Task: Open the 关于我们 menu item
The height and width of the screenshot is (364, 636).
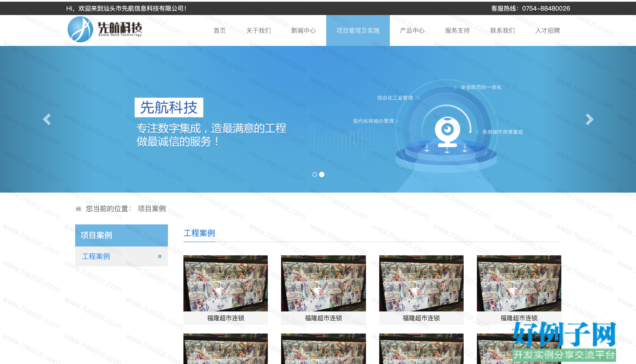Action: [258, 30]
